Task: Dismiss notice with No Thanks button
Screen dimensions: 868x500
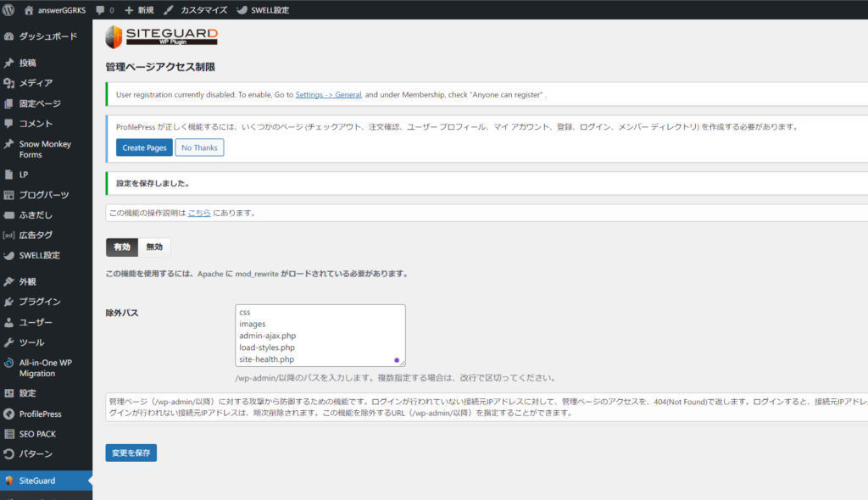Action: pos(199,147)
